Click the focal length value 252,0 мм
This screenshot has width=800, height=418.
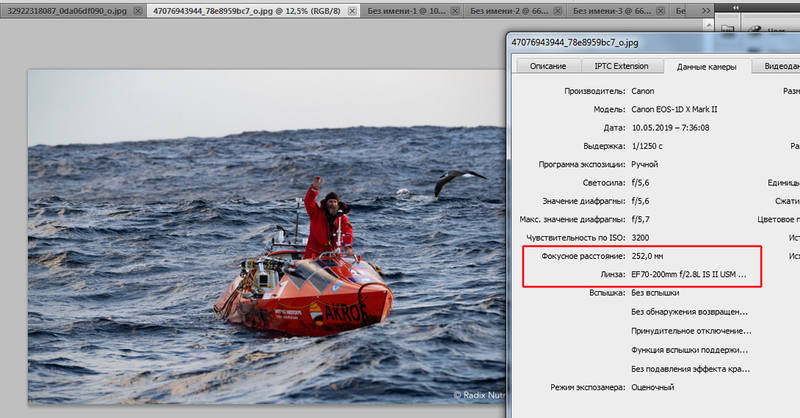pyautogui.click(x=647, y=256)
